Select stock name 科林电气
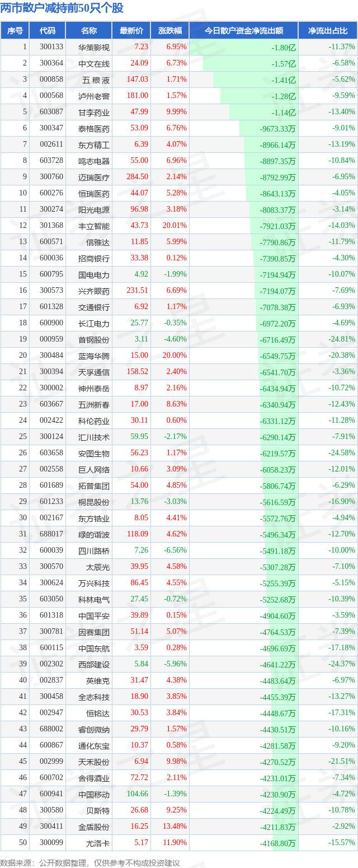Image resolution: width=358 pixels, height=868 pixels. 94,600
